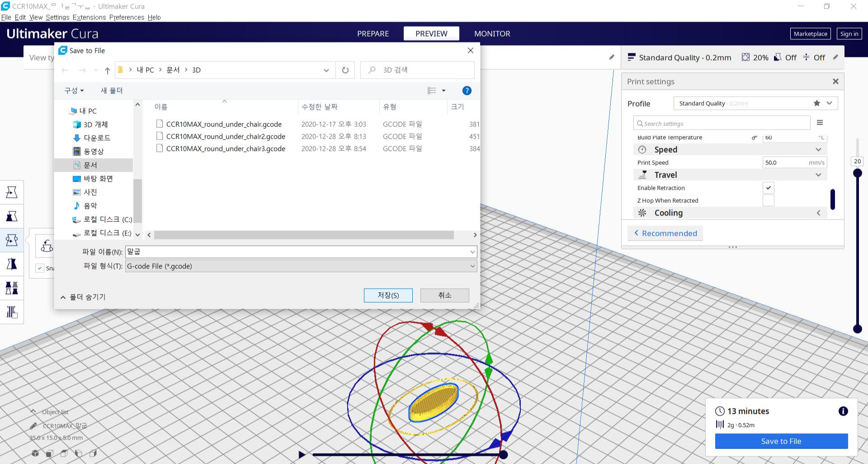Click the view type pencil icon

point(612,57)
